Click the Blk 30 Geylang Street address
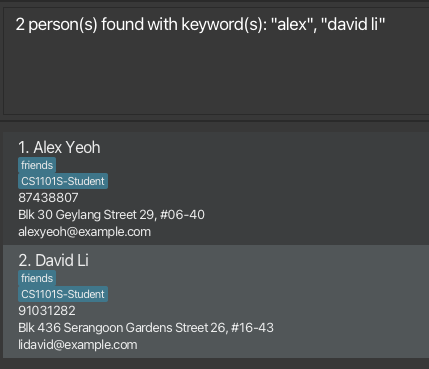Screen dimensions: 429x369 [x=111, y=215]
